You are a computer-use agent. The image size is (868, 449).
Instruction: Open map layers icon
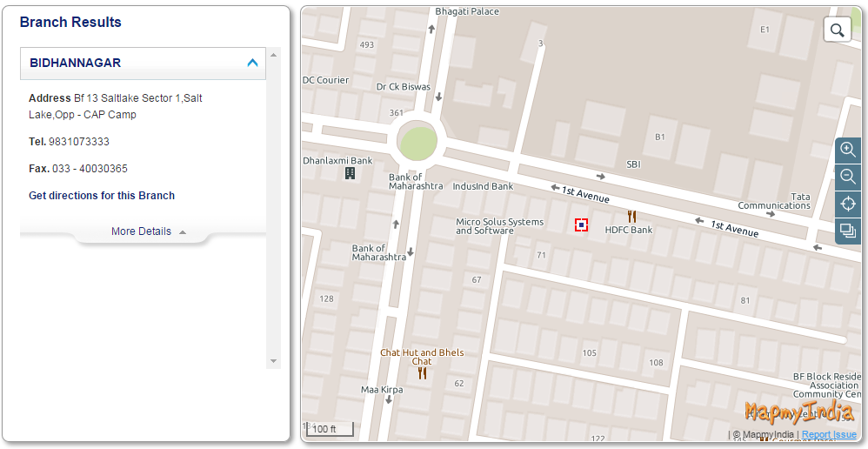point(847,231)
